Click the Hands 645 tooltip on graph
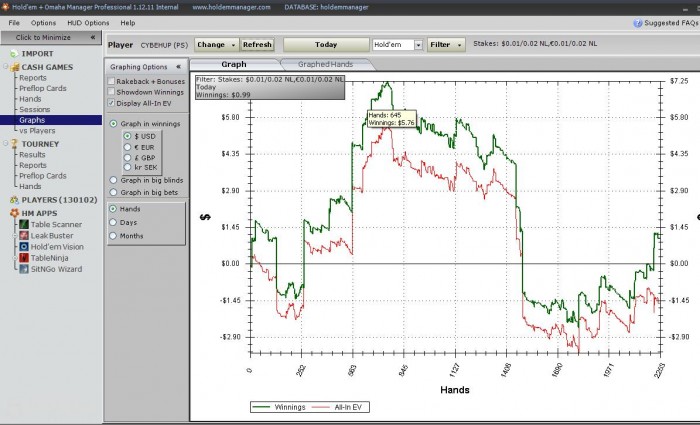Image resolution: width=700 pixels, height=425 pixels. pyautogui.click(x=392, y=119)
